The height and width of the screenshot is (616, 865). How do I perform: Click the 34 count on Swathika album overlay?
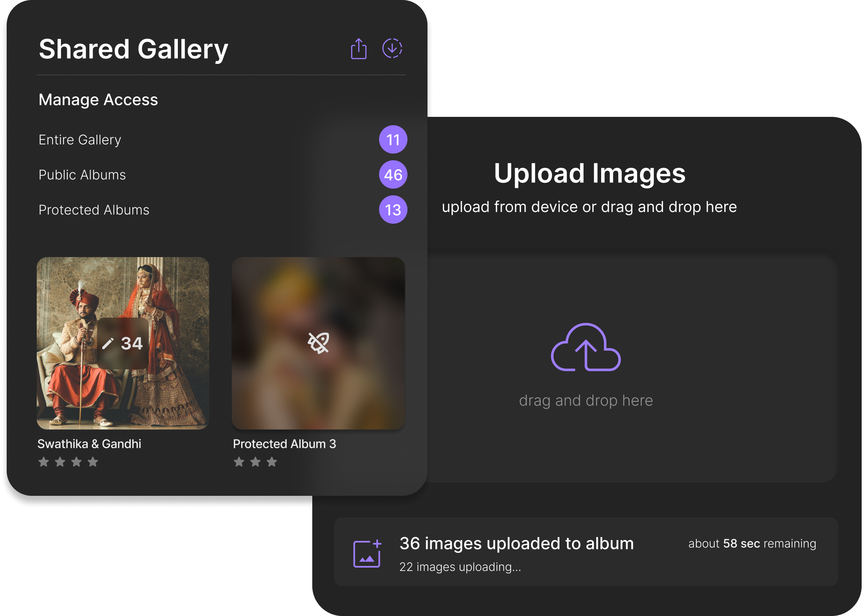132,343
